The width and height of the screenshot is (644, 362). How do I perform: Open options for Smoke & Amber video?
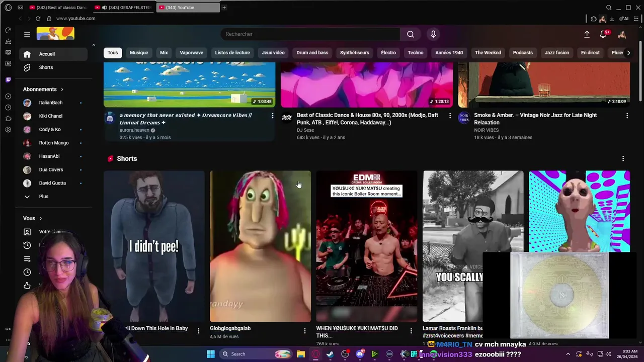(627, 116)
